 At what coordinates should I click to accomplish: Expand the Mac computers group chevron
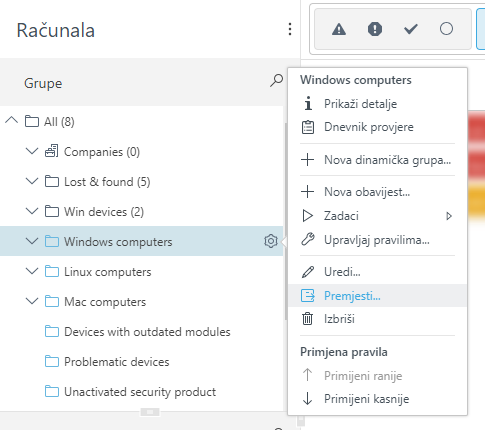pyautogui.click(x=32, y=301)
